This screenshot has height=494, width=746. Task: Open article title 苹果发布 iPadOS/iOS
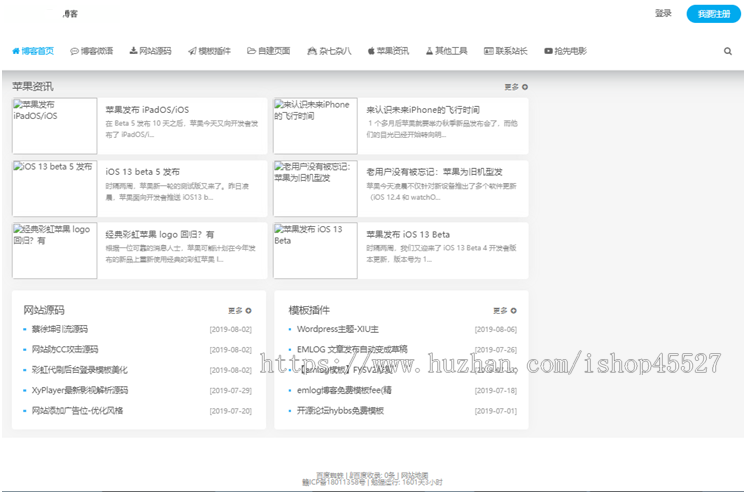point(147,110)
